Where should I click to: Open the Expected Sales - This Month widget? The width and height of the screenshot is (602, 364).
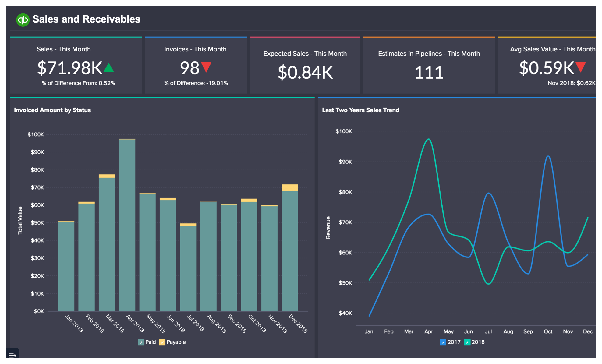click(305, 65)
